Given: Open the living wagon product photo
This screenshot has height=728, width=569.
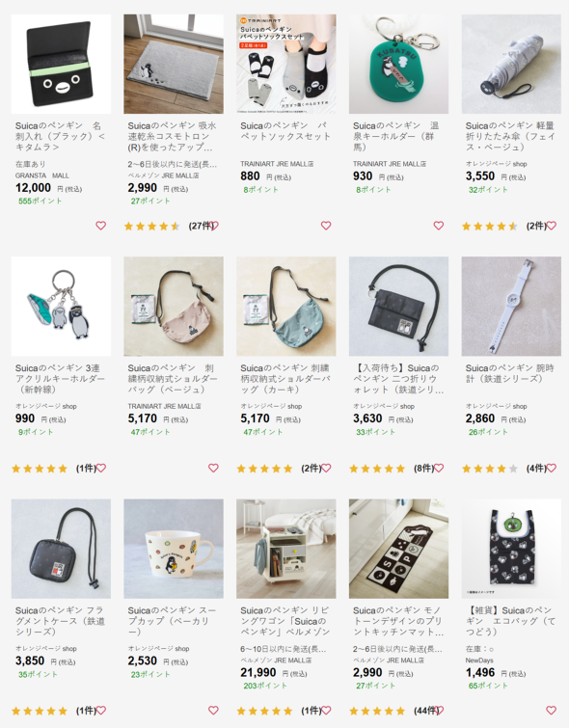Looking at the screenshot, I should tap(286, 549).
